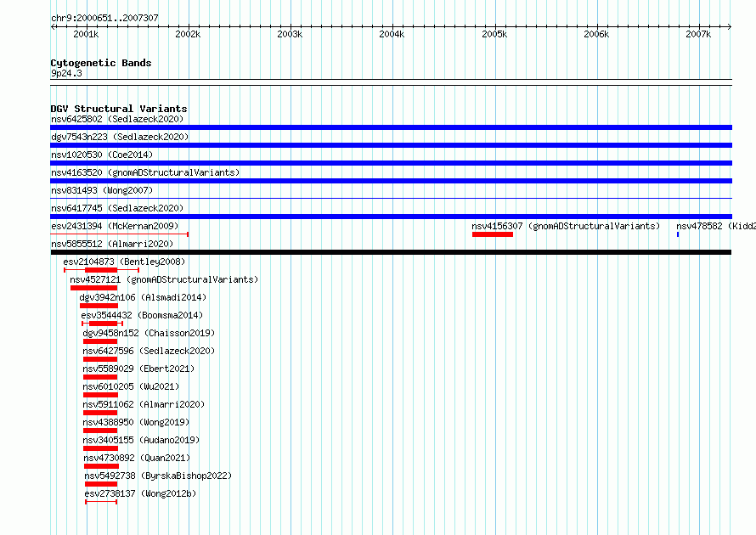This screenshot has height=535, width=756.
Task: Click the 2004k ruler tick label
Action: pyautogui.click(x=392, y=34)
